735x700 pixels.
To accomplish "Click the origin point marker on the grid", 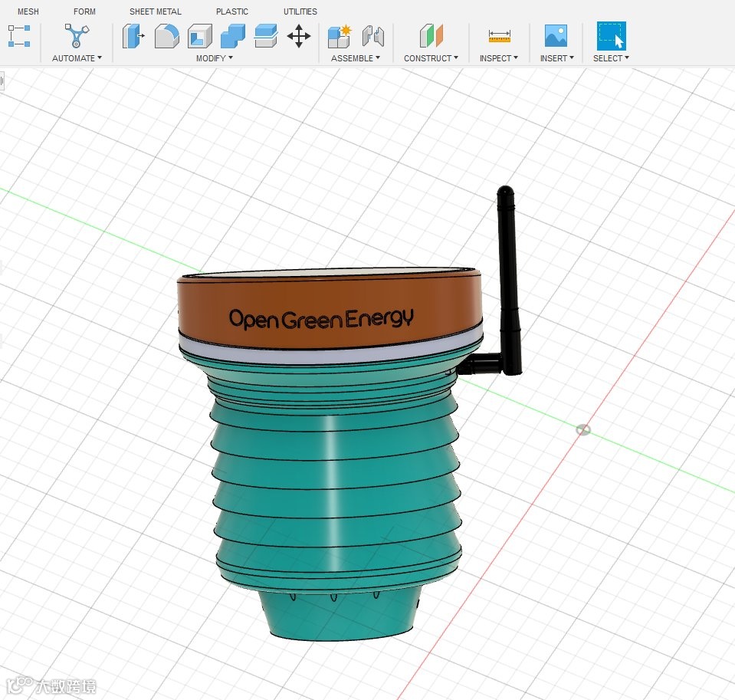I will coord(583,429).
